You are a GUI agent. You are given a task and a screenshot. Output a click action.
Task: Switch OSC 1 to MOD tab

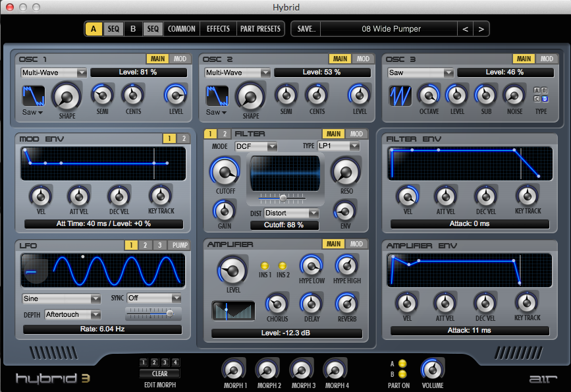pos(180,59)
